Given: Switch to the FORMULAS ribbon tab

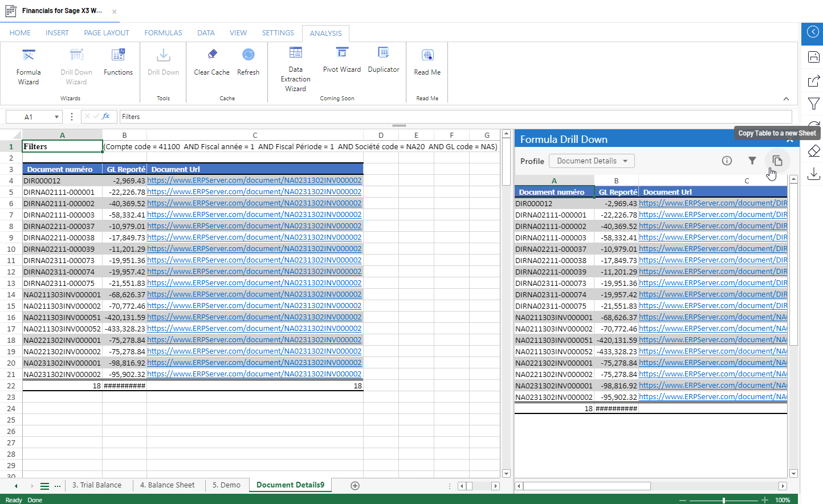Looking at the screenshot, I should (163, 33).
